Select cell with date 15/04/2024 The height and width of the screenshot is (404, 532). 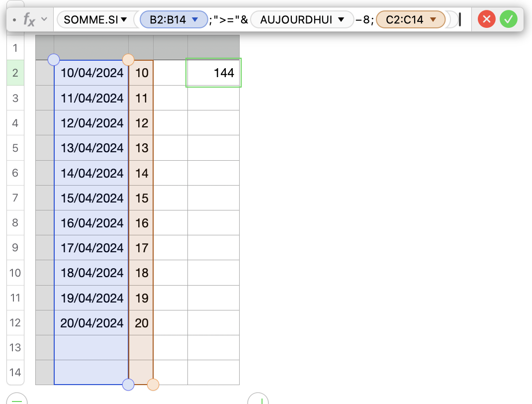[91, 198]
